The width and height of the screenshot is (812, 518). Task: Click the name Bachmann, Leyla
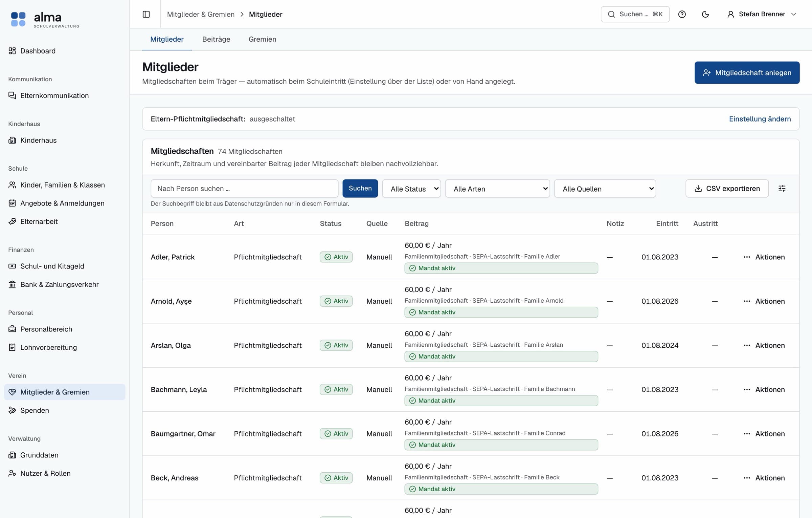click(179, 389)
